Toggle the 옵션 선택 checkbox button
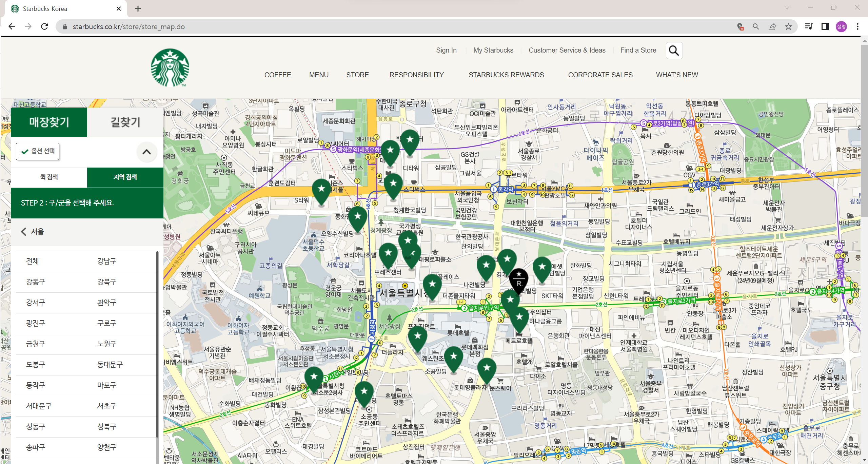 point(38,151)
